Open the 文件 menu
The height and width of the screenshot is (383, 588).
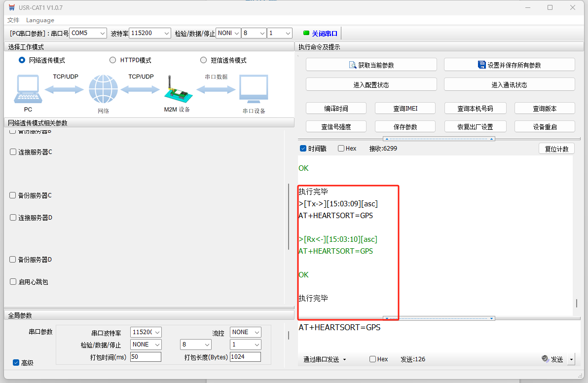coord(13,20)
